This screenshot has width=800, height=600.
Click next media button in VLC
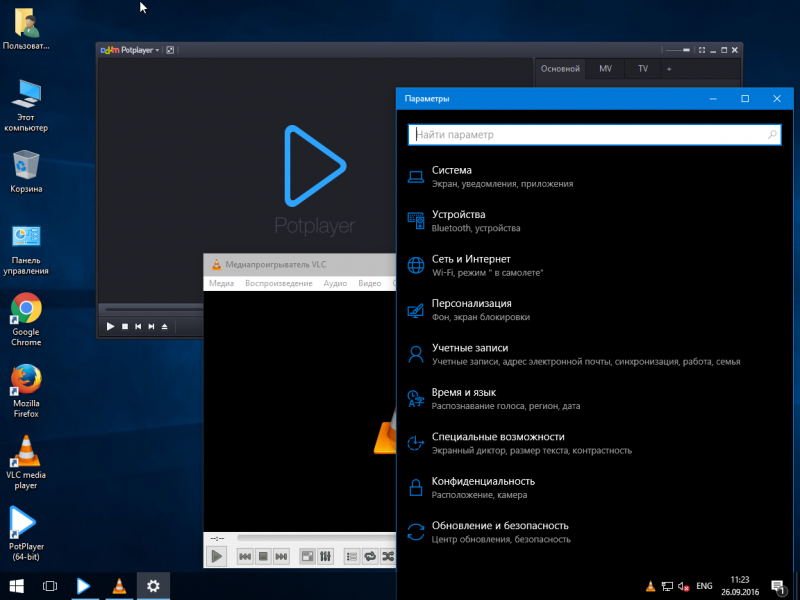(x=281, y=556)
